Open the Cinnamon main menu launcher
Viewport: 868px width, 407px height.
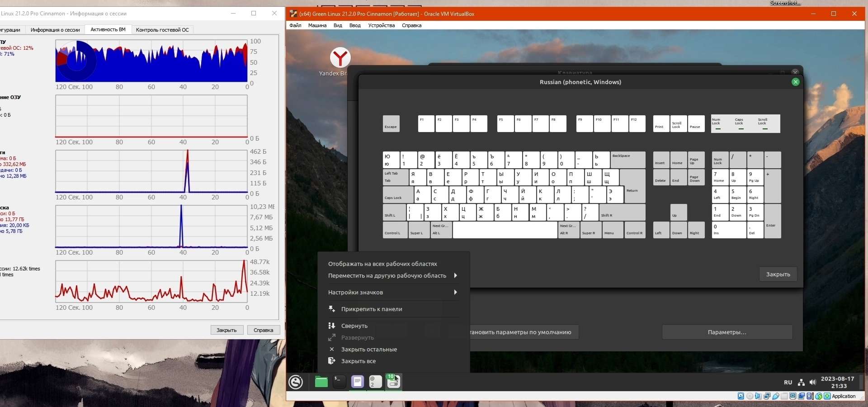tap(296, 382)
